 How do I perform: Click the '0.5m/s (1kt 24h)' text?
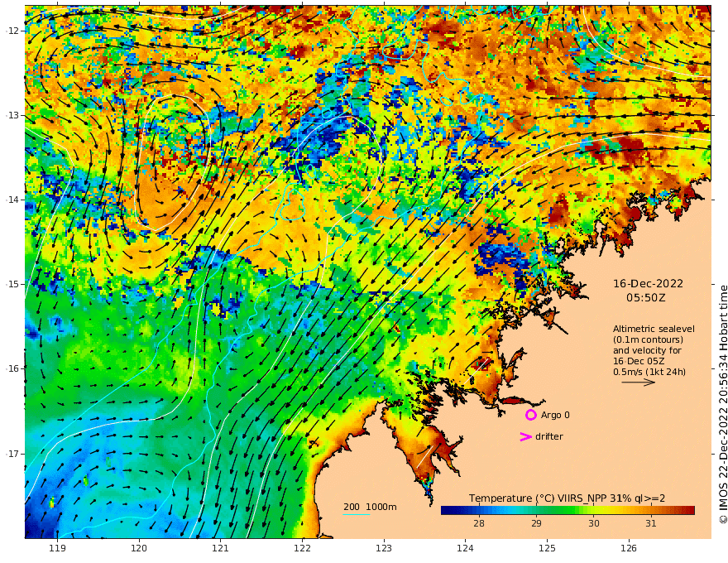[x=649, y=372]
